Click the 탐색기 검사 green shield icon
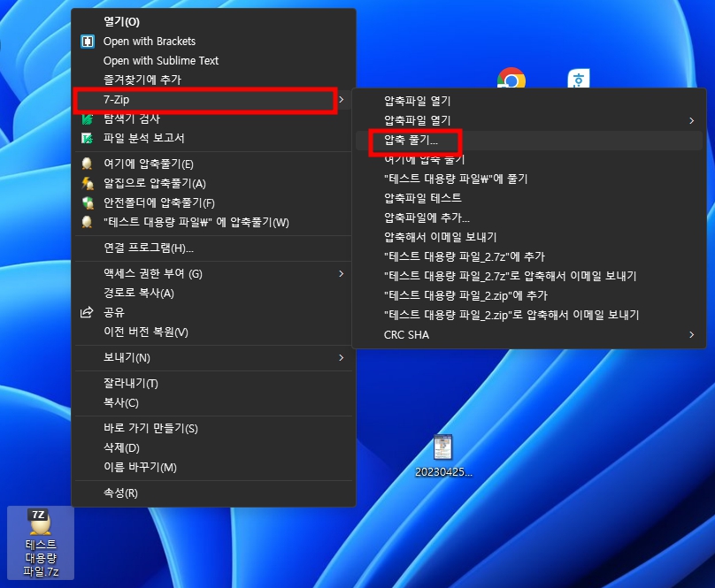The image size is (715, 588). [87, 119]
